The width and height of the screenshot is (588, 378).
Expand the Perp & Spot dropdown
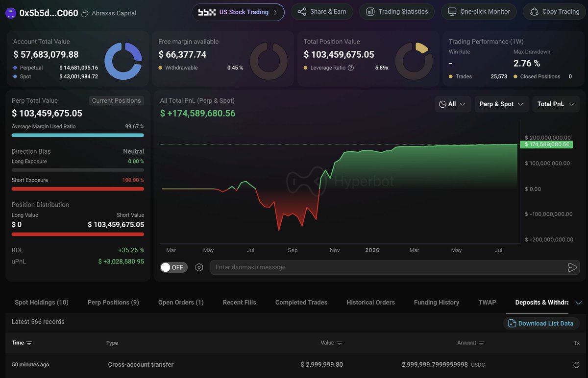pyautogui.click(x=501, y=104)
